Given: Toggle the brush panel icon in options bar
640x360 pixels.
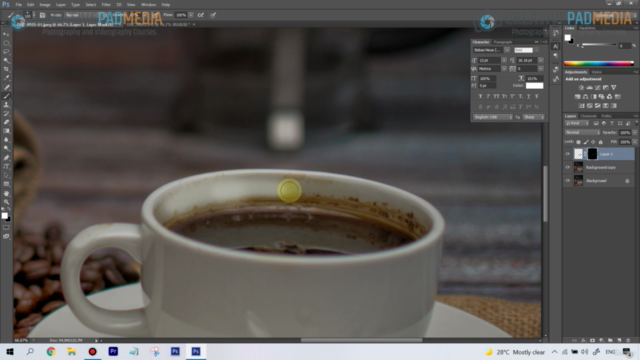Looking at the screenshot, I should click(42, 15).
